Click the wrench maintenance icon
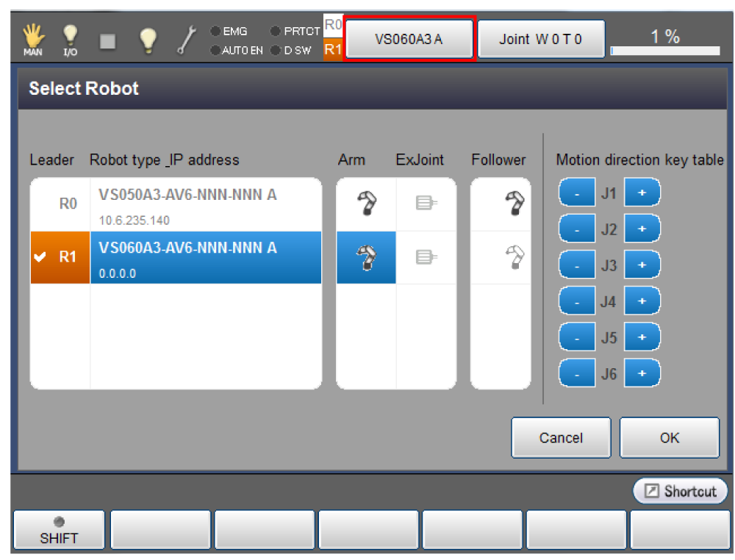735x560 pixels. pyautogui.click(x=187, y=40)
